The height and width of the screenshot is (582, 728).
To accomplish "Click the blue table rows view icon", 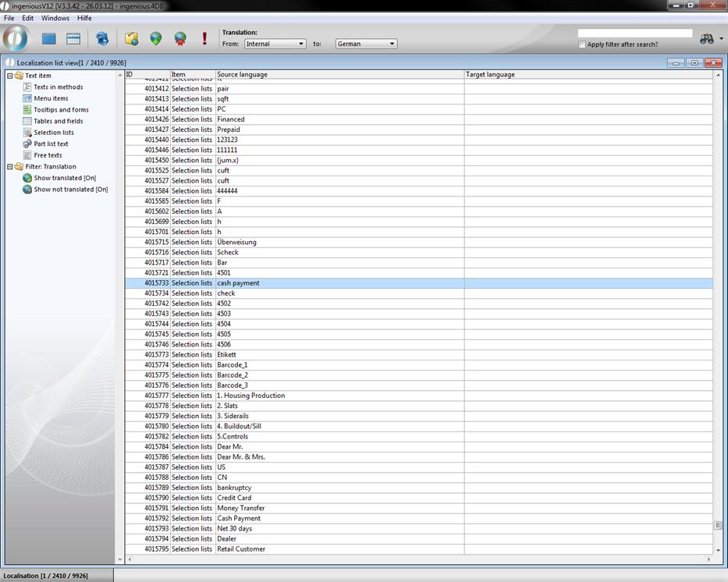I will tap(73, 38).
